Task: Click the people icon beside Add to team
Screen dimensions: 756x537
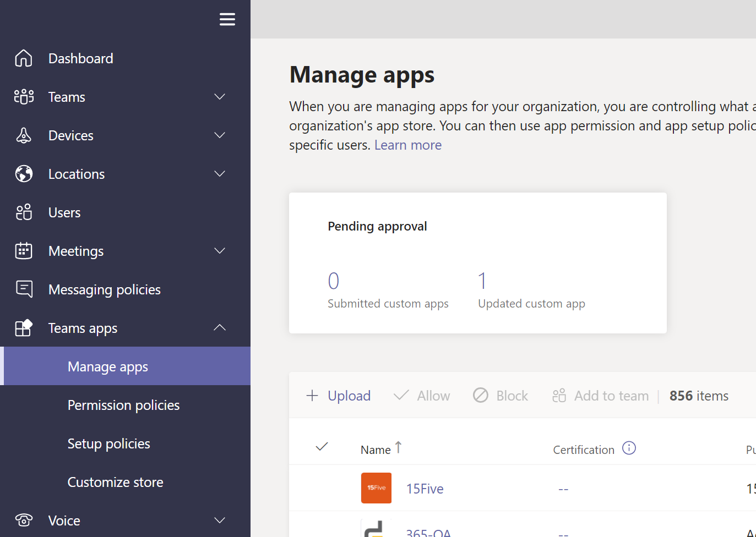Action: pyautogui.click(x=559, y=396)
